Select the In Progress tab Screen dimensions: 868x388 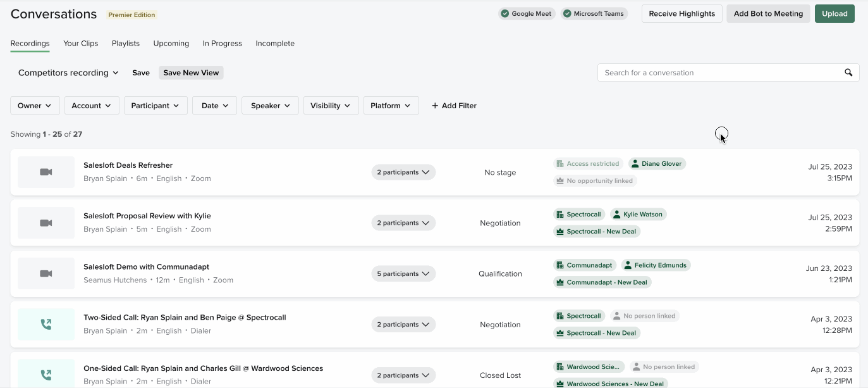click(x=223, y=44)
